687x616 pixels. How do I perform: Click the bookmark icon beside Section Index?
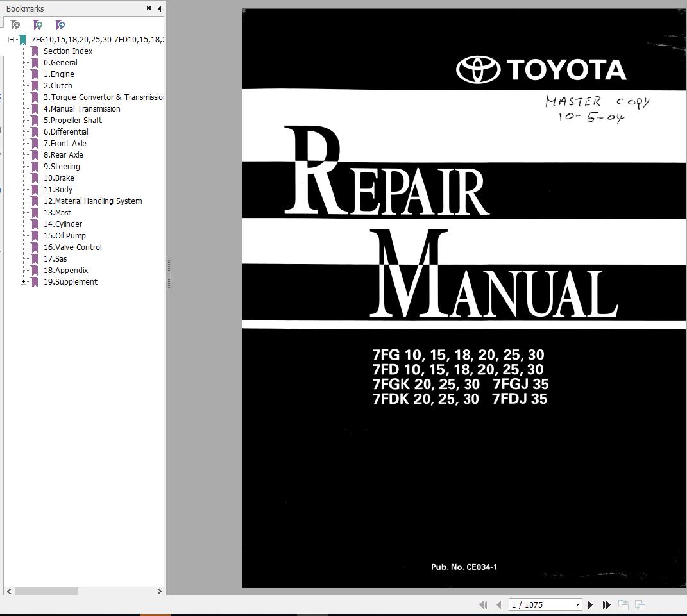point(35,51)
